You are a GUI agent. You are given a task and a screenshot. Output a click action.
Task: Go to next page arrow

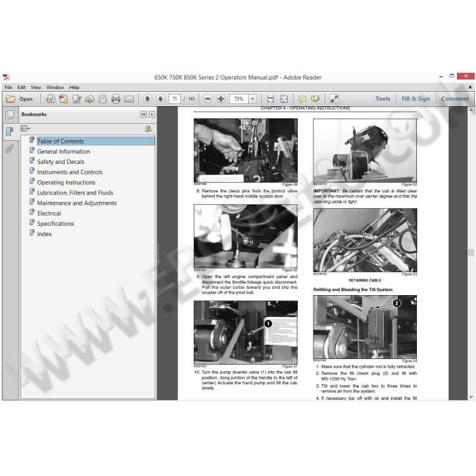coord(160,99)
